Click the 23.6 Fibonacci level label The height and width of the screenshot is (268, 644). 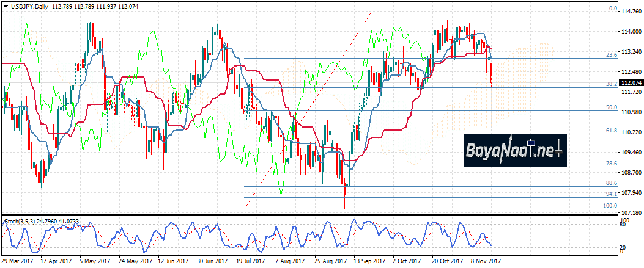pos(610,55)
